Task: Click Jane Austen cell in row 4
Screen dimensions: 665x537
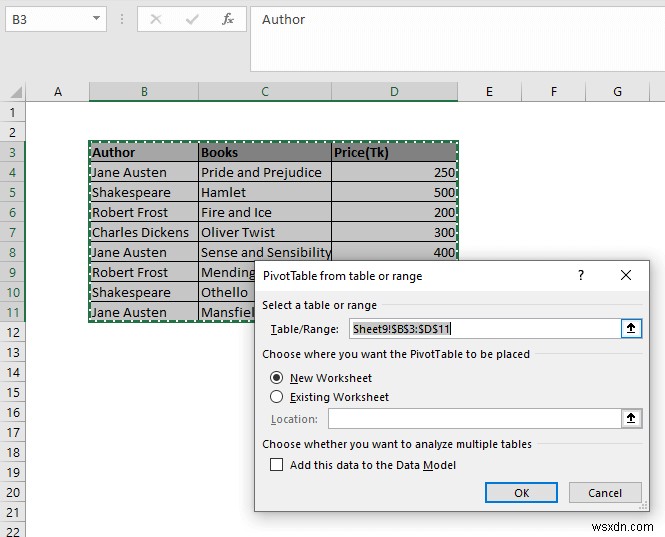Action: [x=144, y=172]
